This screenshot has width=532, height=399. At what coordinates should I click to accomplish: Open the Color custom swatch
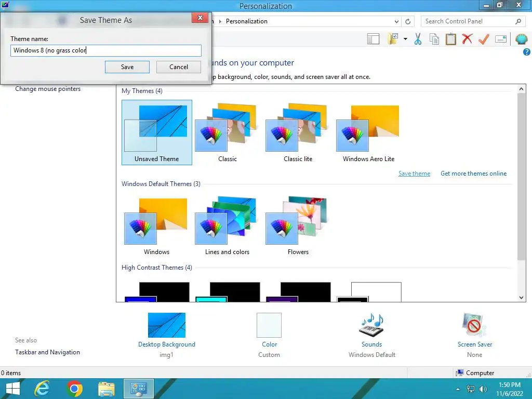(x=269, y=325)
